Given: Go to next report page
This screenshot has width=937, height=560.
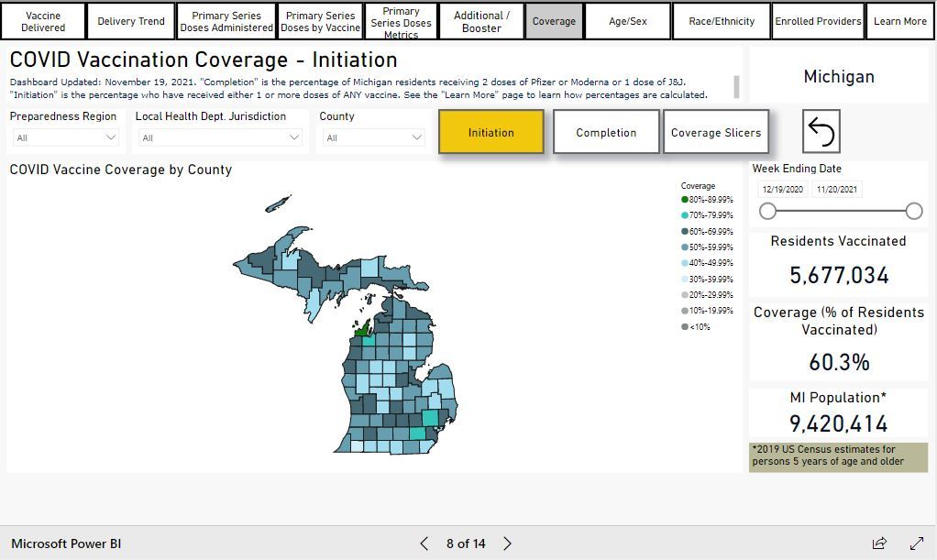Looking at the screenshot, I should point(508,544).
